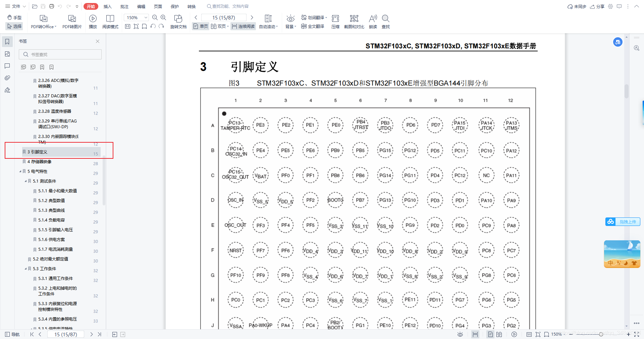The height and width of the screenshot is (339, 644).
Task: Select the Hand (手型) tool
Action: tap(14, 17)
